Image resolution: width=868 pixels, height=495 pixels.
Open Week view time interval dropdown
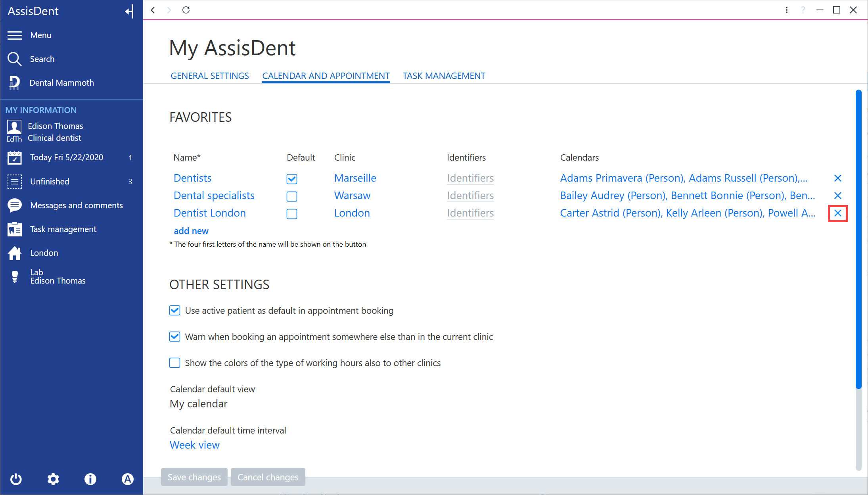click(195, 445)
